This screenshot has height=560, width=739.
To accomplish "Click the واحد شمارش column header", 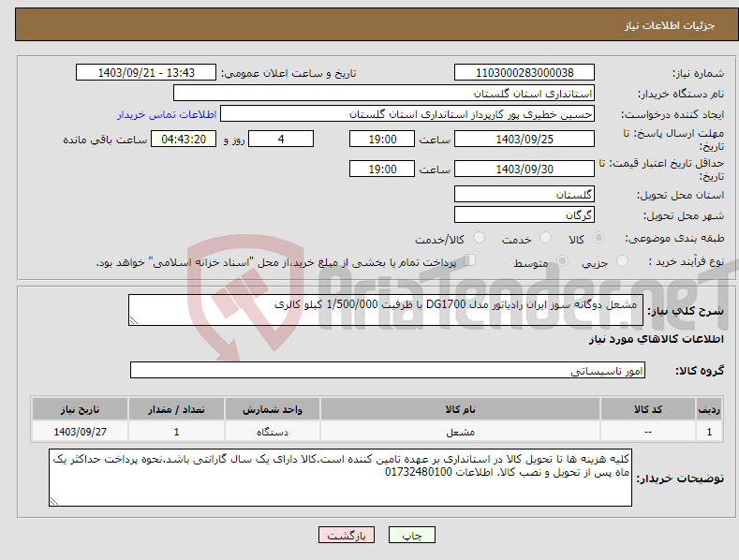I will point(273,409).
